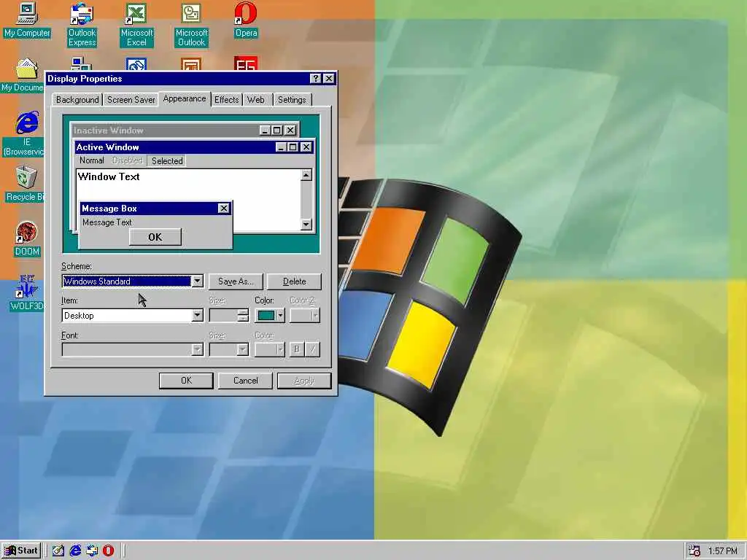Click 'Message Text' in preview box
This screenshot has width=747, height=560.
[x=107, y=222]
